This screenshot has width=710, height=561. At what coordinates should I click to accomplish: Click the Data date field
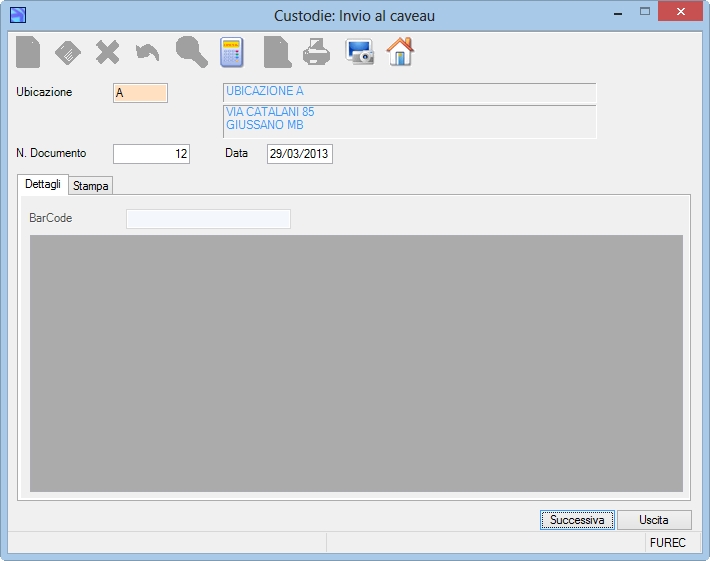click(x=300, y=154)
